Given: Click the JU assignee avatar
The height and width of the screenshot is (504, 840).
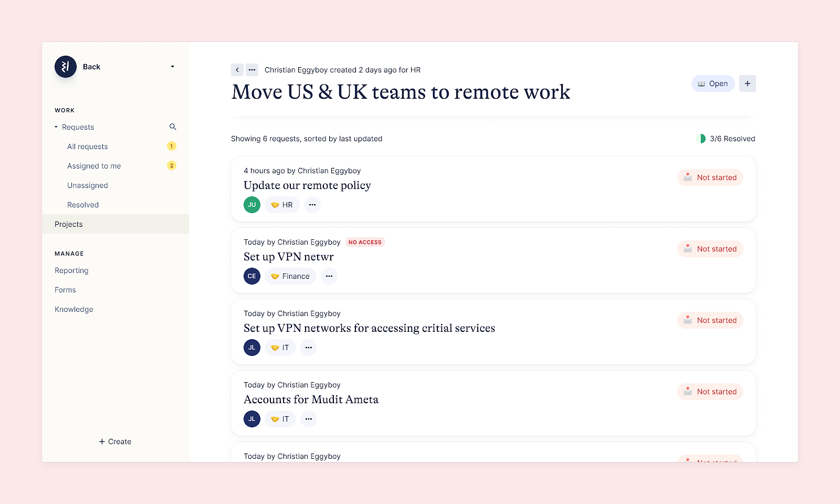Looking at the screenshot, I should (x=252, y=205).
